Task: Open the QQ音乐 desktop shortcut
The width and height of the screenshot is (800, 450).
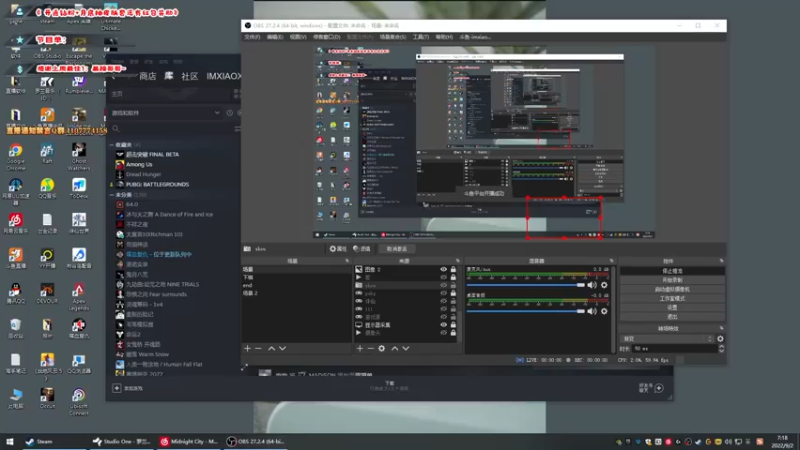Action: click(x=47, y=188)
